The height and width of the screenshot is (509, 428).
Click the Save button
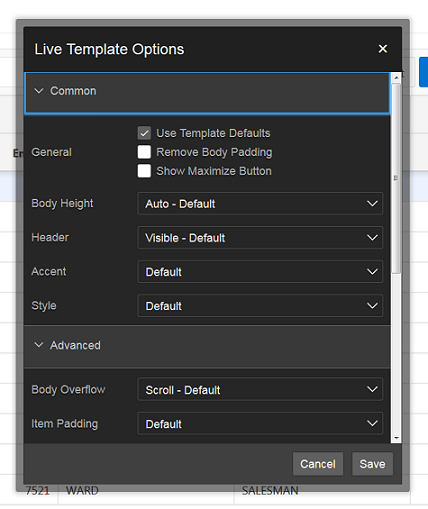[x=372, y=464]
